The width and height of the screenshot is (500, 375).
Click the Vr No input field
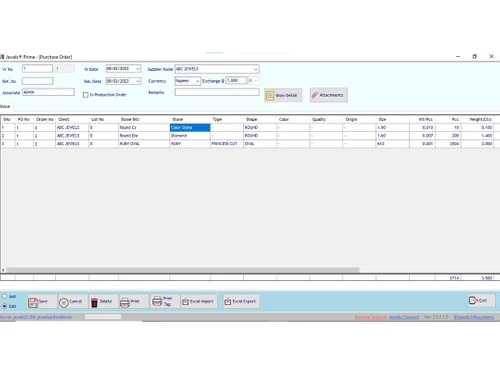click(37, 69)
